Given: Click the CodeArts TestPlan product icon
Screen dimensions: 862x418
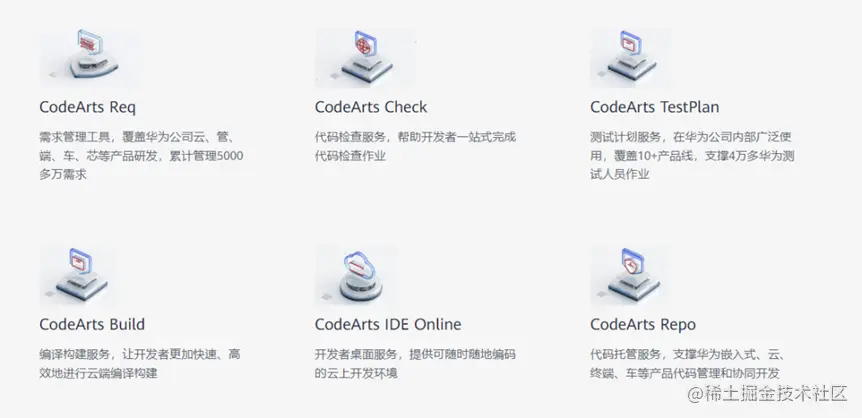Looking at the screenshot, I should tap(631, 57).
